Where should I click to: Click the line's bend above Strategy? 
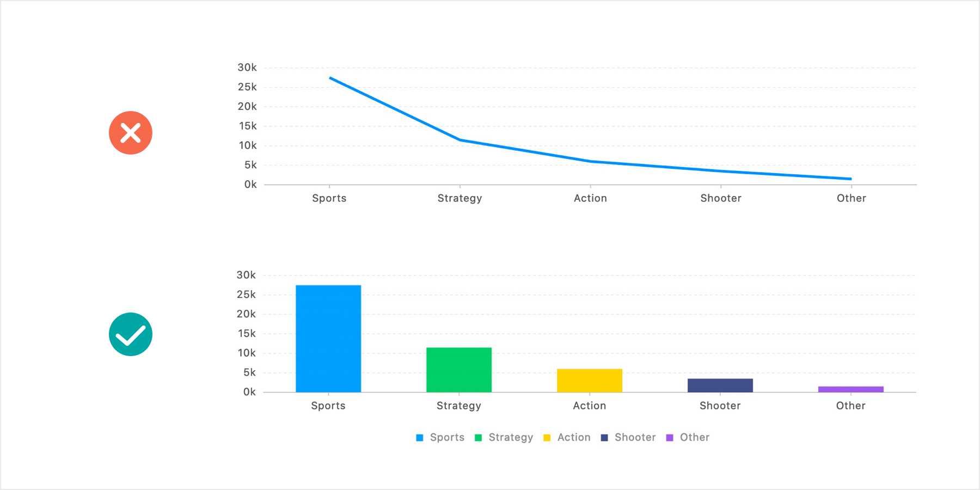(x=460, y=140)
